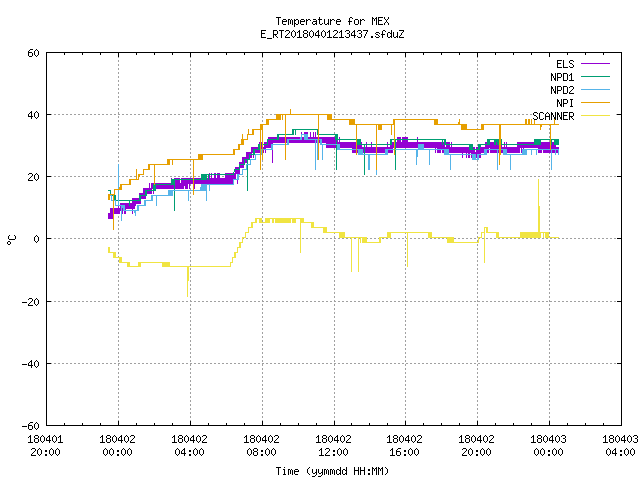
Task: Click the yellow SCANNER dip below -10 near 04:00
Action: point(188,282)
